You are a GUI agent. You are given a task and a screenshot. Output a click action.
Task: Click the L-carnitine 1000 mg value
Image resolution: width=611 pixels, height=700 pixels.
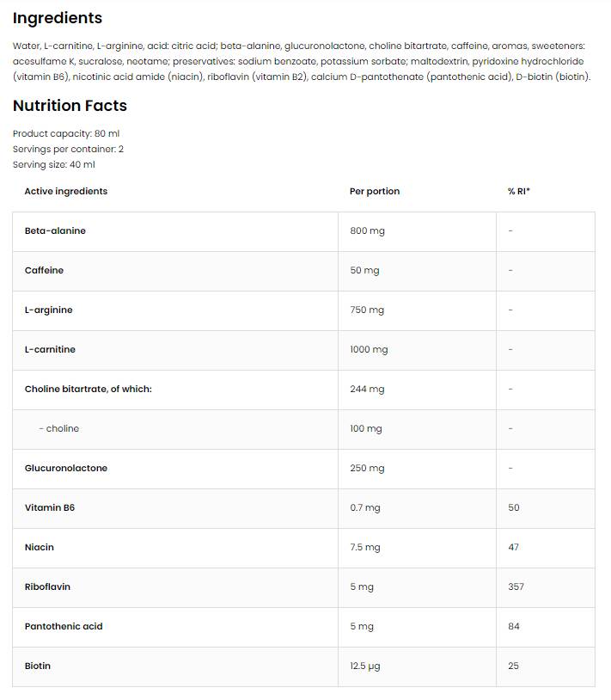point(369,349)
